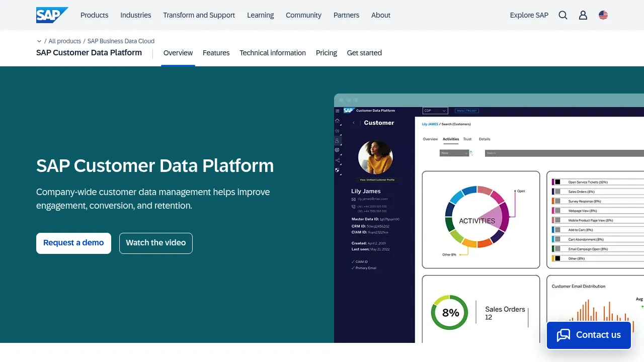Open the About menu
The height and width of the screenshot is (362, 644).
381,15
